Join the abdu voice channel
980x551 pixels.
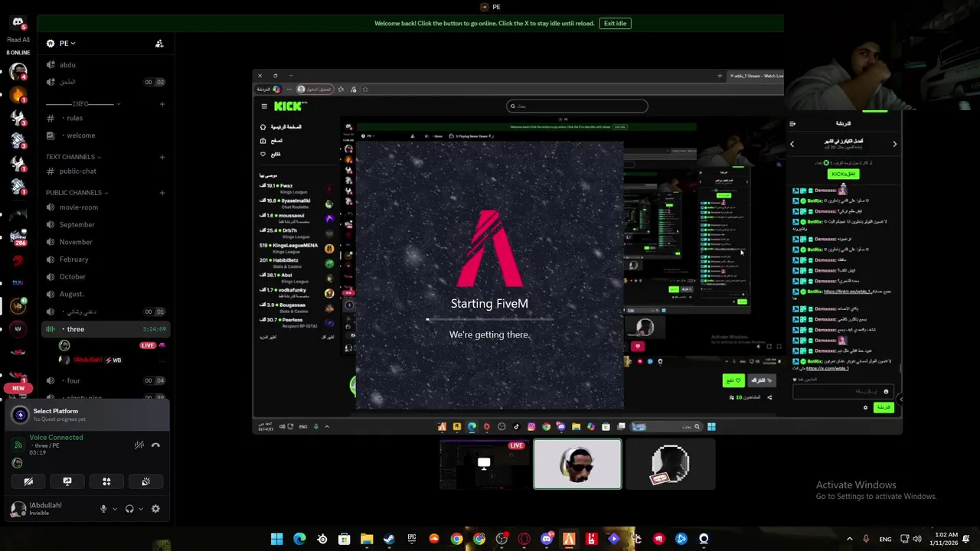106,65
